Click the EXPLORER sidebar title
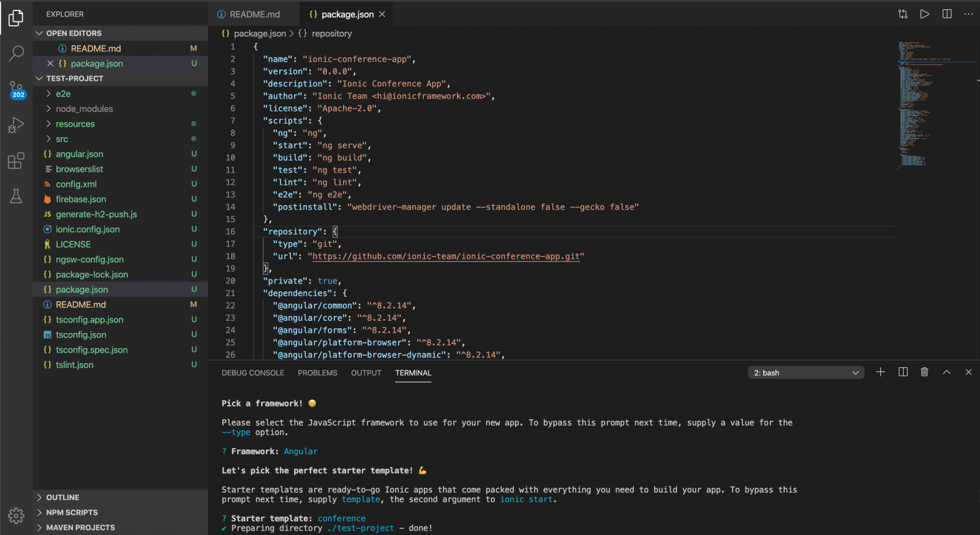The height and width of the screenshot is (535, 980). (65, 14)
